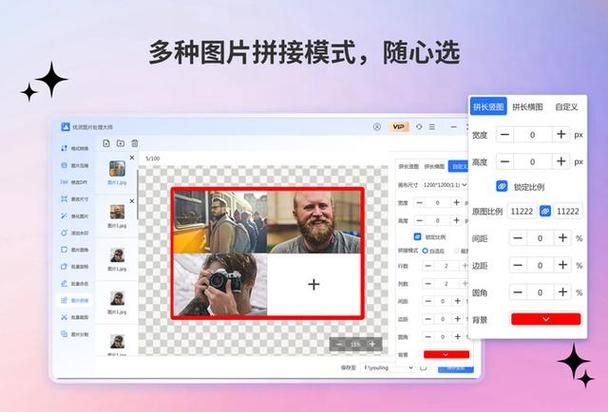Open the hamburger menu icon in the title bar
608x412 pixels.
pos(432,127)
